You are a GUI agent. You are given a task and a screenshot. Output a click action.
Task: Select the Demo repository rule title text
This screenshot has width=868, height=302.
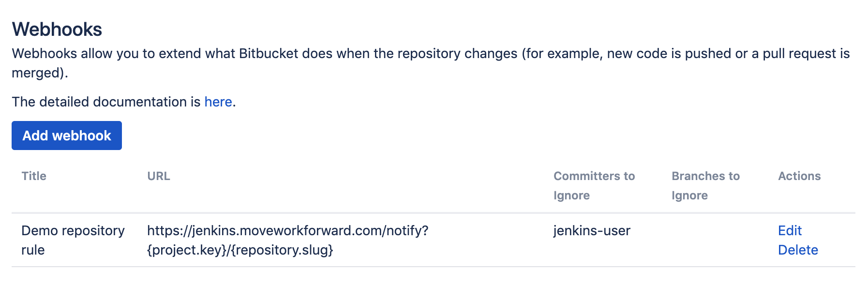point(73,240)
